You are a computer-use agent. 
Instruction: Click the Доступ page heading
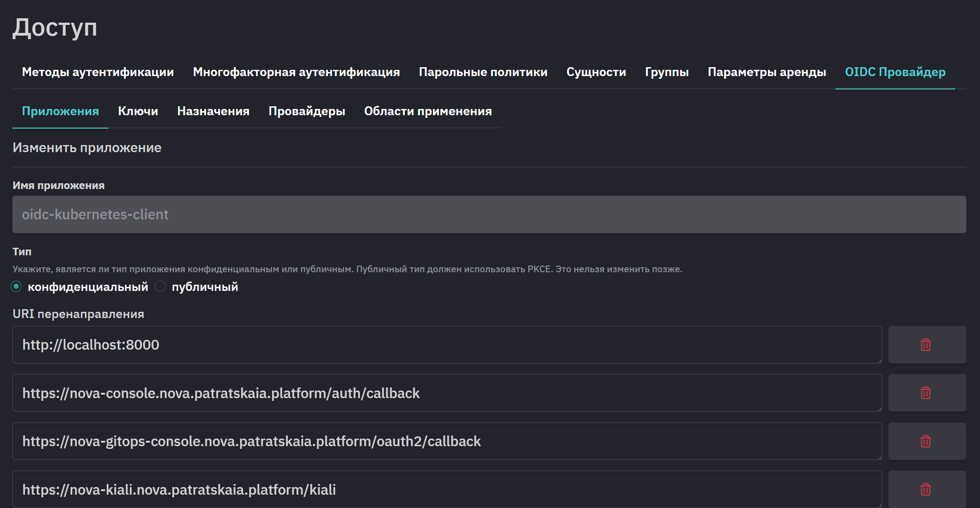[55, 28]
